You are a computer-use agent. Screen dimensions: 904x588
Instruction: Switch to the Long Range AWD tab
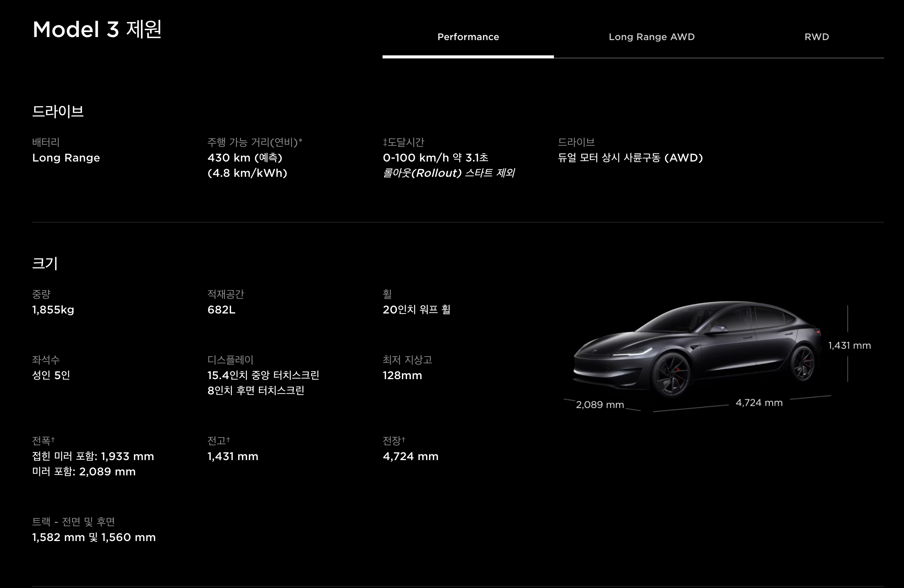(651, 37)
